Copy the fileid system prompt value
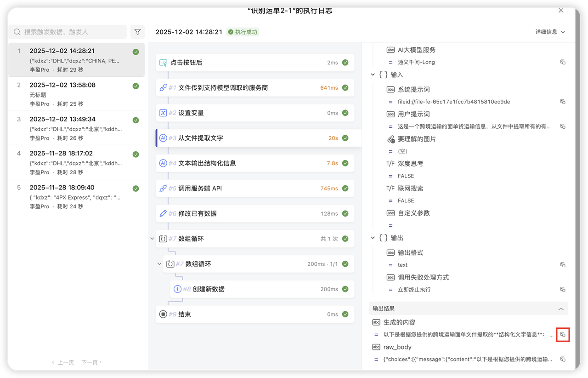The width and height of the screenshot is (588, 378). 563,102
